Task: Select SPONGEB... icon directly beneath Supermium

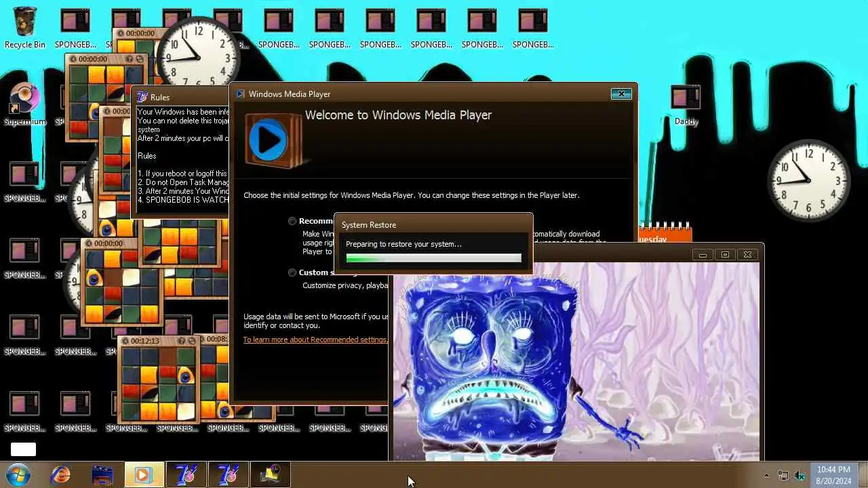Action: pyautogui.click(x=25, y=180)
